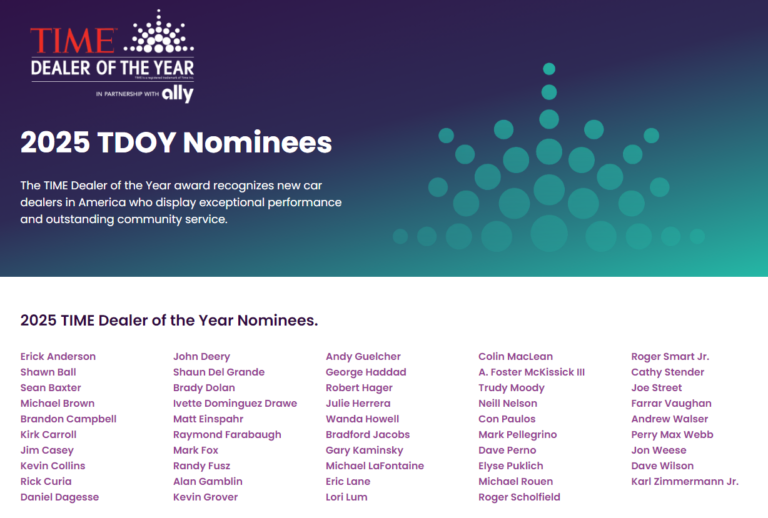Click the ally partnership logo

pos(177,94)
